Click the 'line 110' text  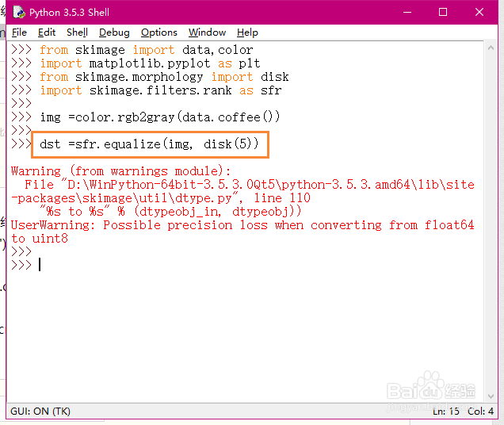click(x=282, y=198)
